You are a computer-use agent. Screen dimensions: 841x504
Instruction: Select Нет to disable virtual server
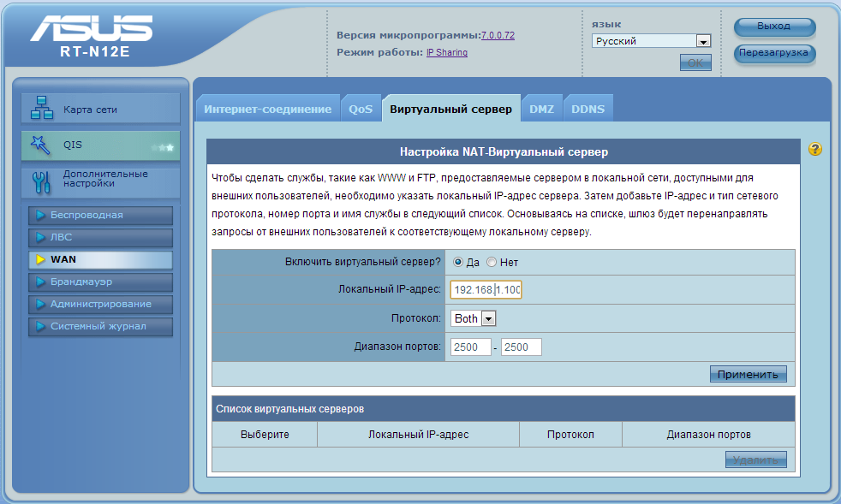point(492,263)
